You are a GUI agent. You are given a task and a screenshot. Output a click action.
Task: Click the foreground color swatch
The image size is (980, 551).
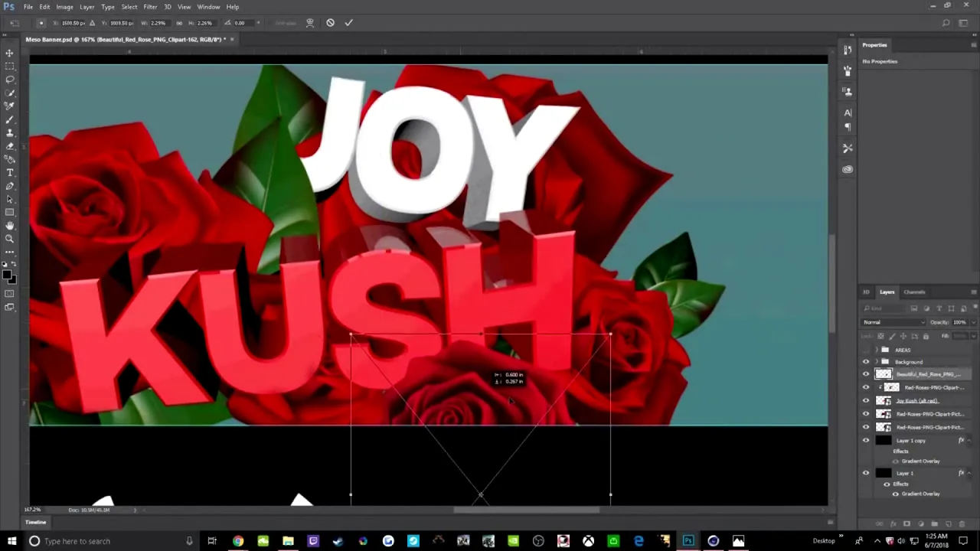[7, 275]
